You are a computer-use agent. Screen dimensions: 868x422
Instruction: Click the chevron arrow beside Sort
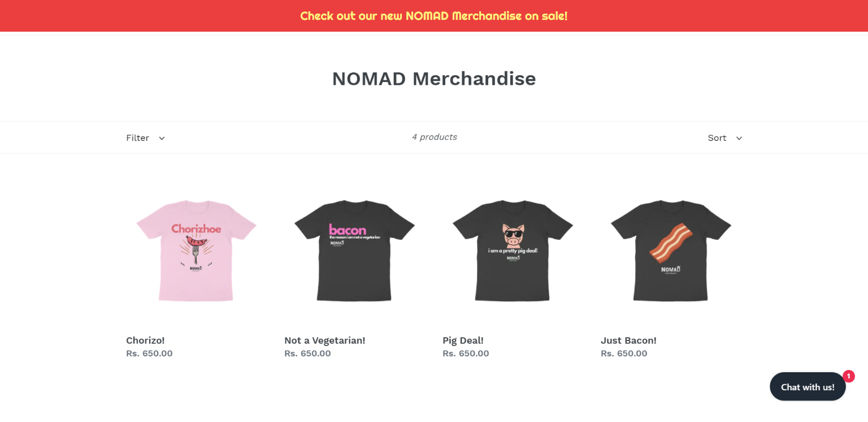pos(739,139)
